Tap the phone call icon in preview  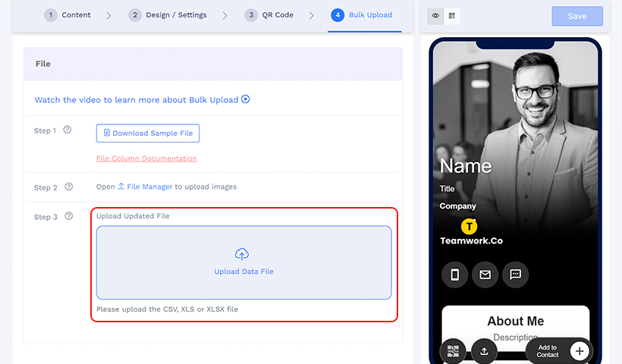454,275
